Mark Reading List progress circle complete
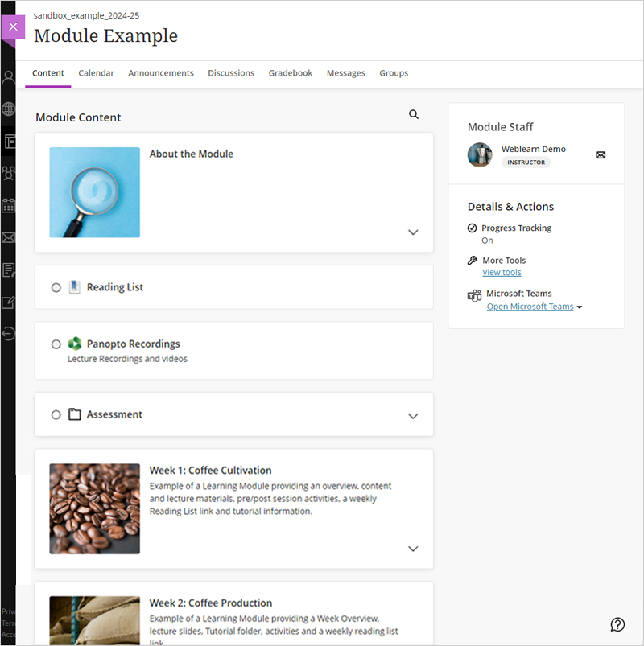 coord(56,287)
